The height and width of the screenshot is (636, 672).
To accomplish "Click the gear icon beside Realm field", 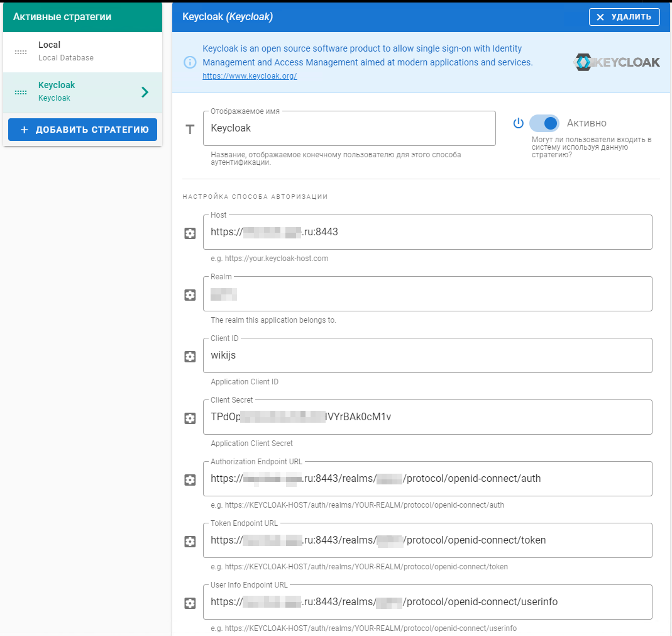I will tap(190, 295).
